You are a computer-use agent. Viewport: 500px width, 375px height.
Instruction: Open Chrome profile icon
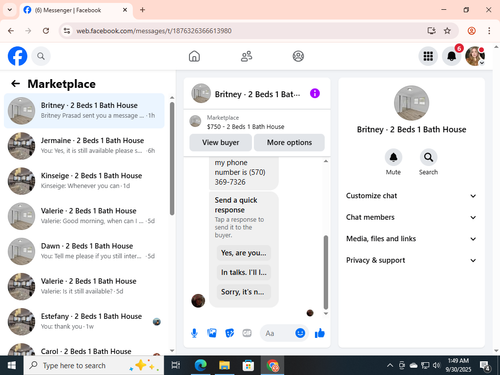click(x=471, y=31)
